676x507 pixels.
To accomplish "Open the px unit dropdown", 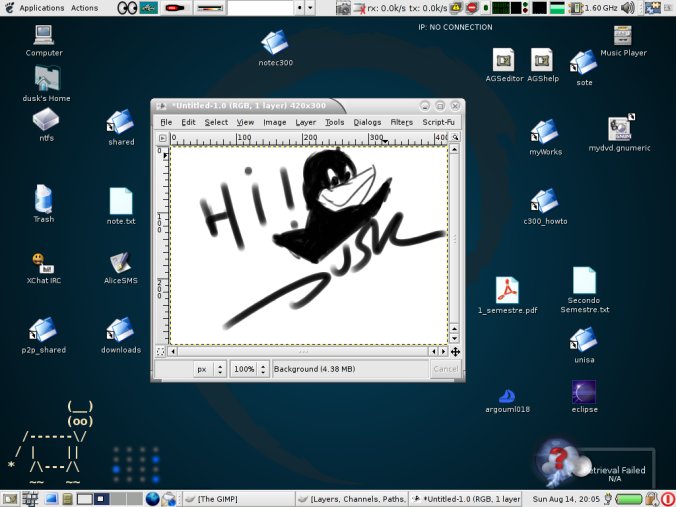I will 210,369.
